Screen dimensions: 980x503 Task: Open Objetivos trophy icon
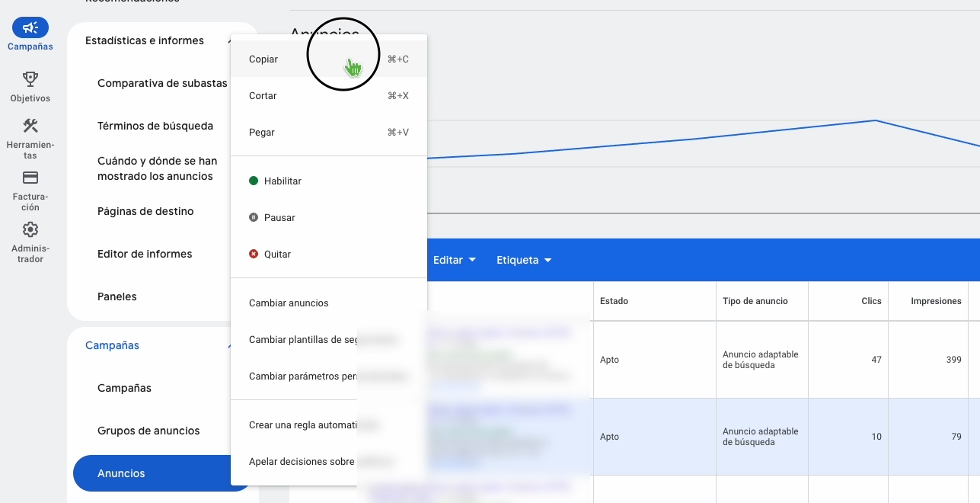coord(30,78)
